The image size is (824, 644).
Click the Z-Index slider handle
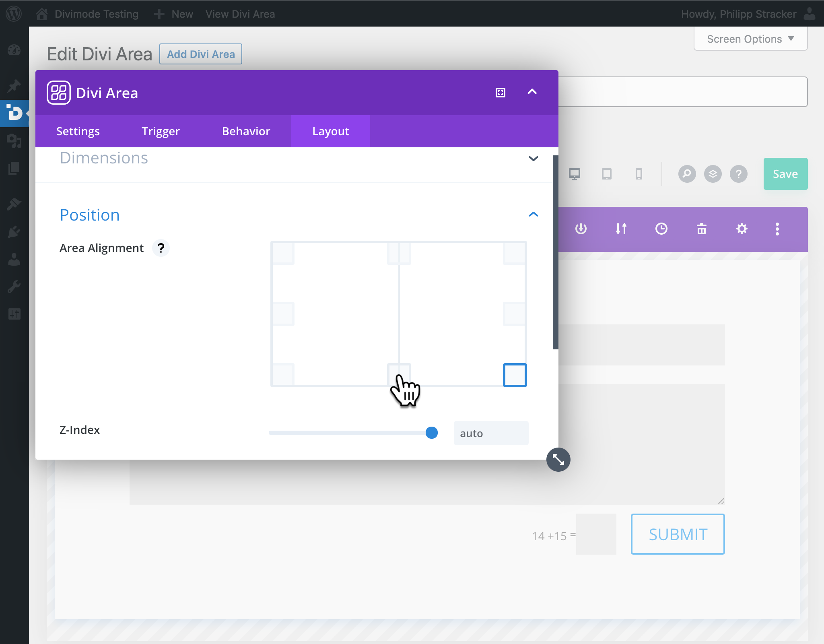tap(432, 433)
